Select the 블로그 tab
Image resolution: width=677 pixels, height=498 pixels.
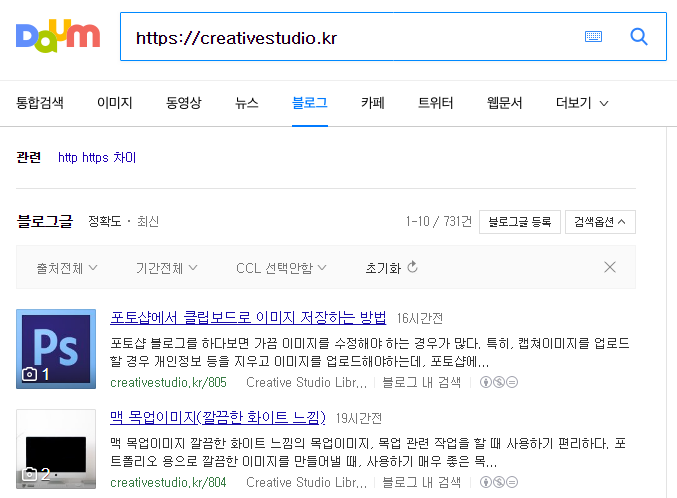pyautogui.click(x=310, y=103)
